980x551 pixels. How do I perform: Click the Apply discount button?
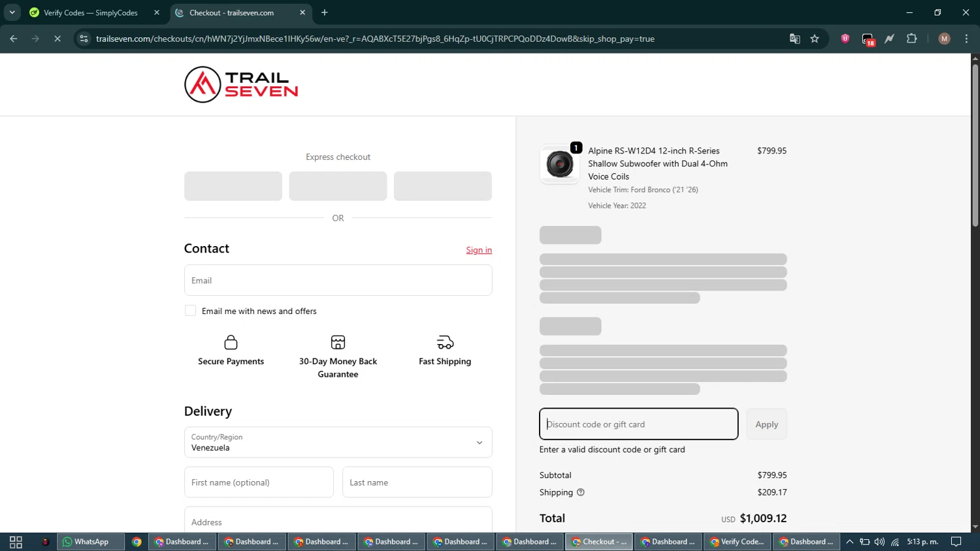[x=766, y=424]
